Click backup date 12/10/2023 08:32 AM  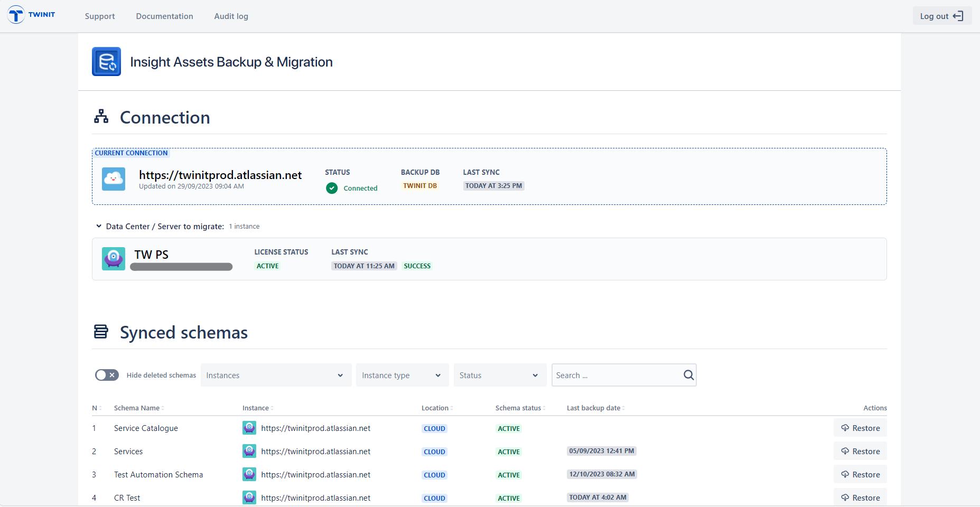coord(602,474)
